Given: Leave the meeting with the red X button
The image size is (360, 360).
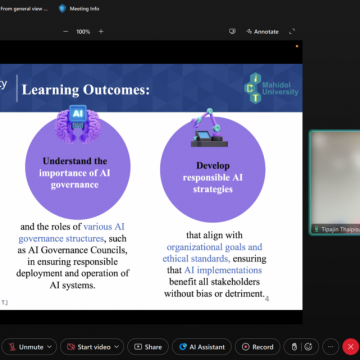Looking at the screenshot, I should coord(351,347).
